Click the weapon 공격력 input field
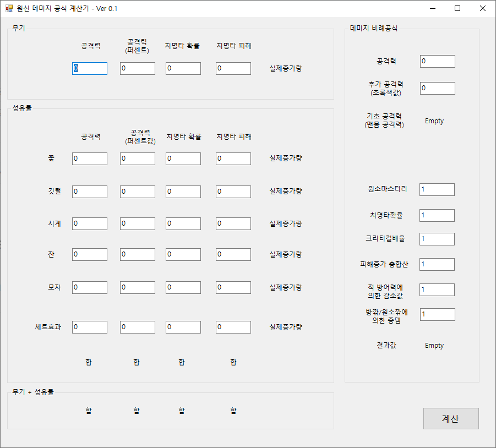The width and height of the screenshot is (496, 448). (89, 68)
